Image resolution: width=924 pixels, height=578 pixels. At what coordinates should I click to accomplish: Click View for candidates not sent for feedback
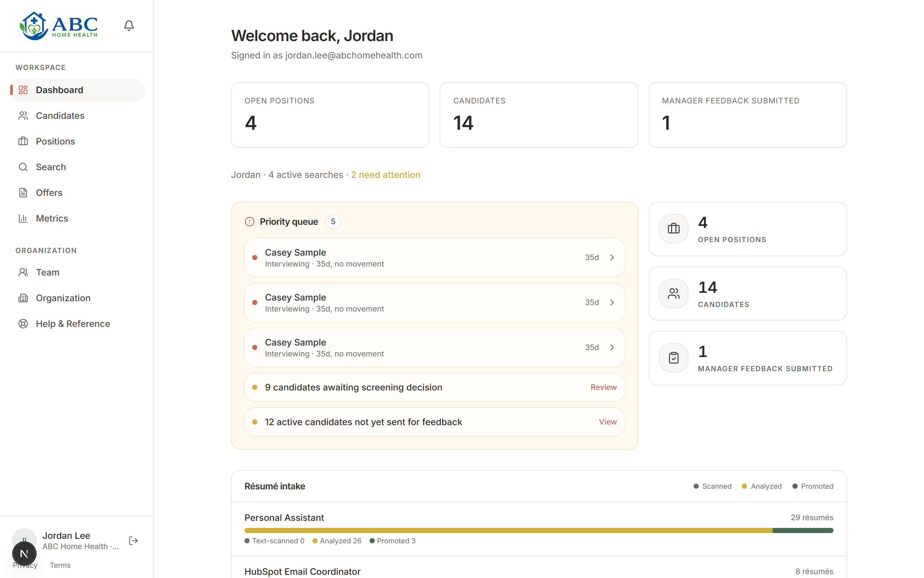pos(607,422)
